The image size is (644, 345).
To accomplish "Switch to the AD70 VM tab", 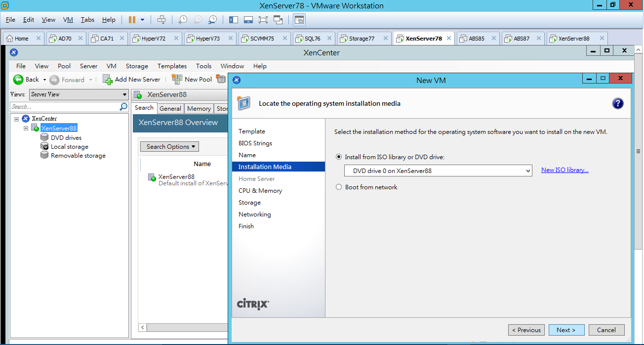I will [65, 39].
